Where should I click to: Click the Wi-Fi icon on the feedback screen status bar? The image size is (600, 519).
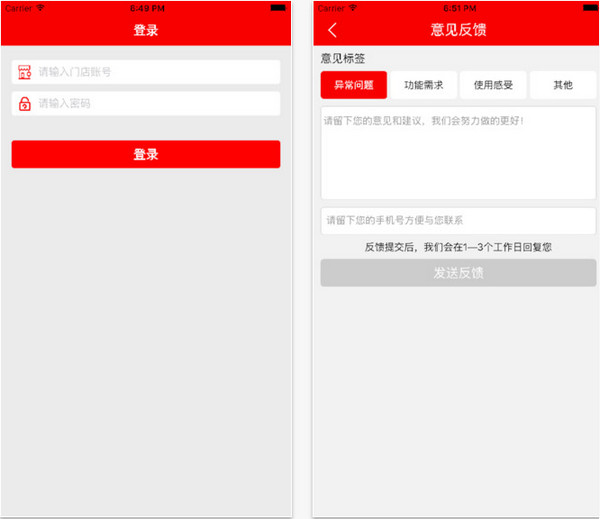point(353,8)
